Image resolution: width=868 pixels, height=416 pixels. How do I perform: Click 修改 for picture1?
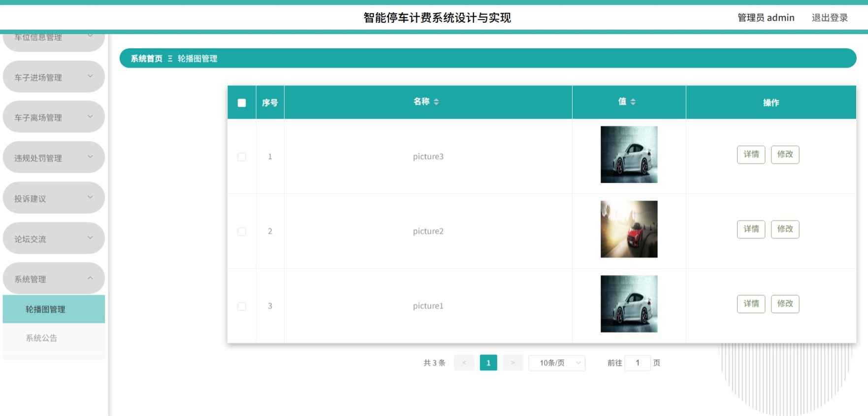click(785, 304)
